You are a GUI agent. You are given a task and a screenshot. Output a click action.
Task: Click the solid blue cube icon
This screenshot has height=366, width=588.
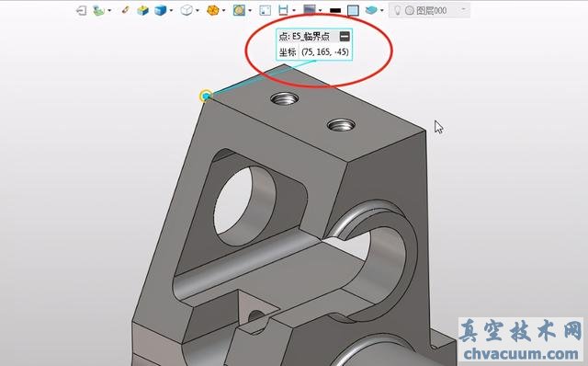click(x=161, y=10)
